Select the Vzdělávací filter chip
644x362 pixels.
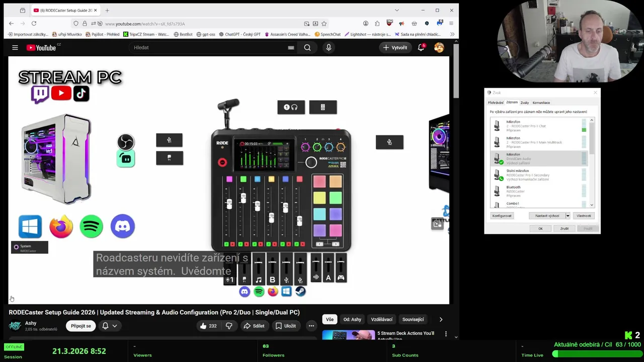382,319
